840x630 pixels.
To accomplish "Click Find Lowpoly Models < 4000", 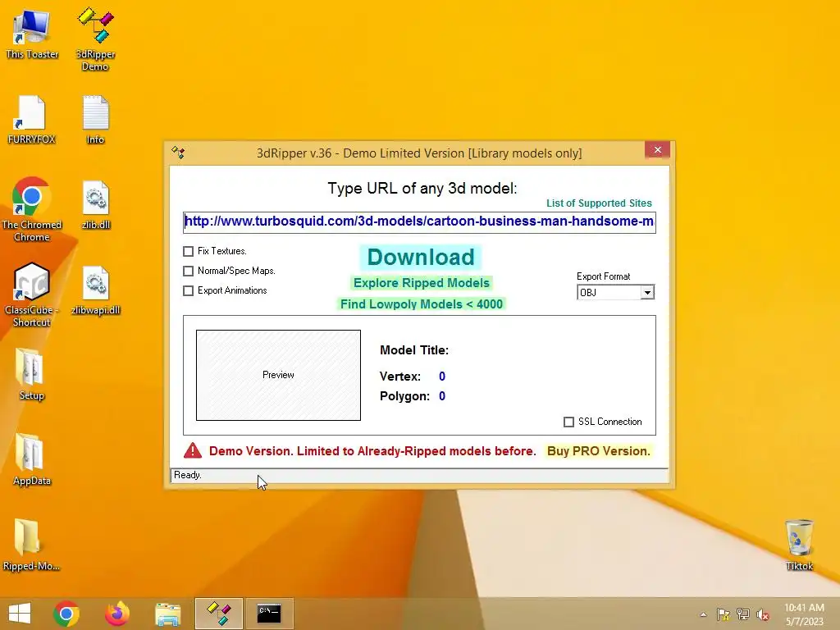I will [422, 304].
